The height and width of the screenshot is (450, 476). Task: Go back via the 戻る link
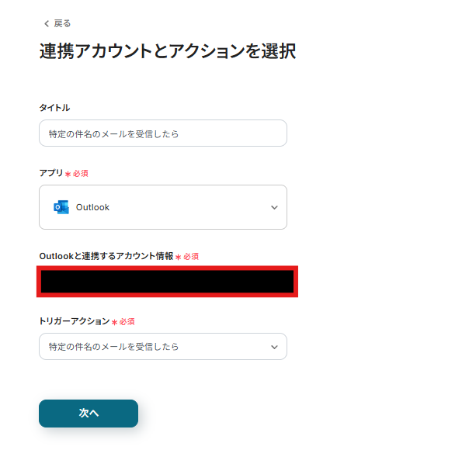pyautogui.click(x=62, y=23)
